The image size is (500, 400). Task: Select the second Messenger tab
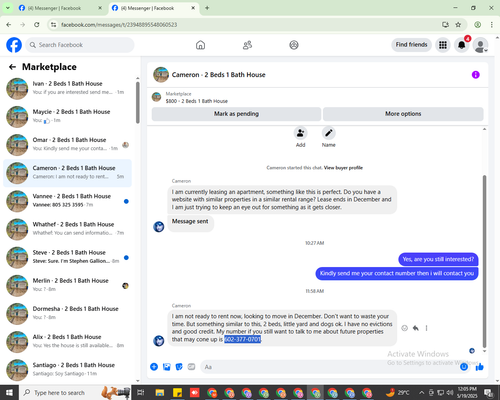[x=153, y=8]
